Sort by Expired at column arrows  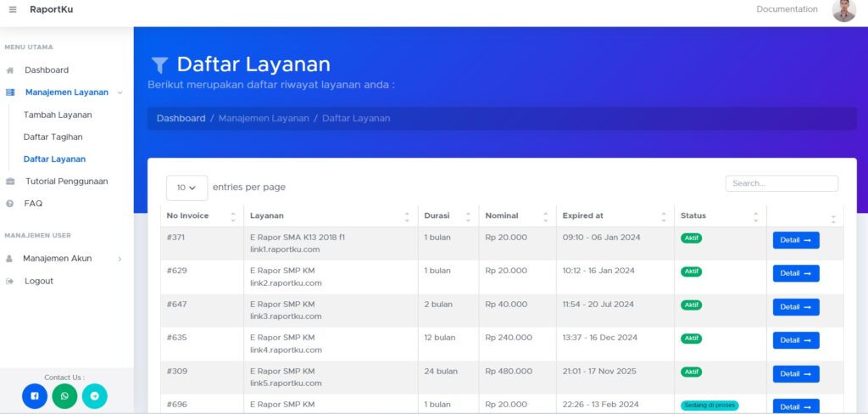click(x=664, y=216)
